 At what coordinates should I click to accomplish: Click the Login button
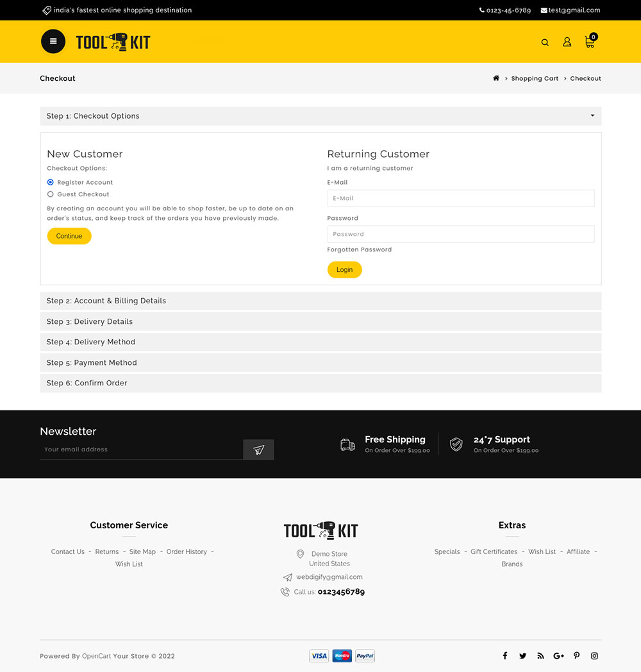click(x=344, y=269)
